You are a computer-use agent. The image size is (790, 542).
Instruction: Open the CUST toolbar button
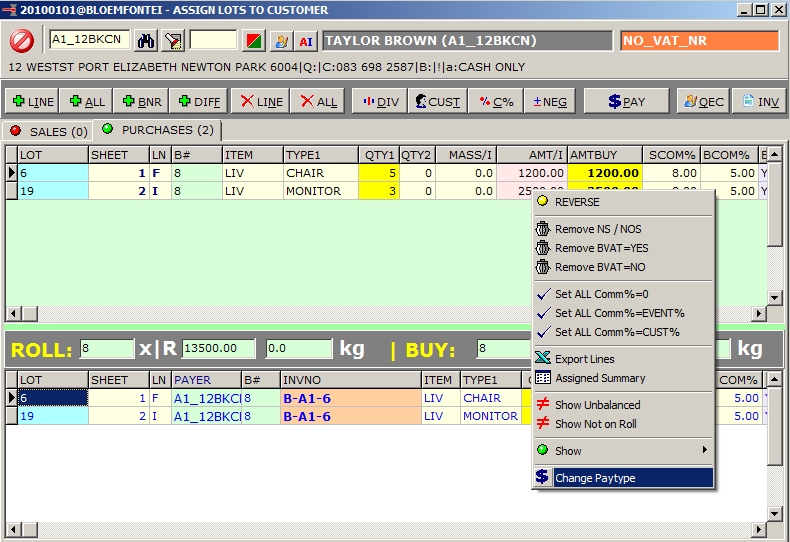[x=438, y=101]
